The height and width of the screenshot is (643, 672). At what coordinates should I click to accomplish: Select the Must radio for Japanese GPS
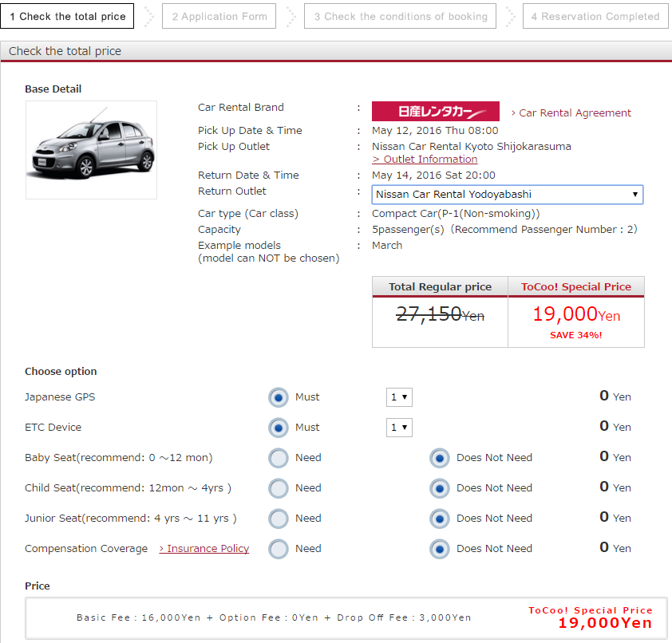tap(278, 396)
